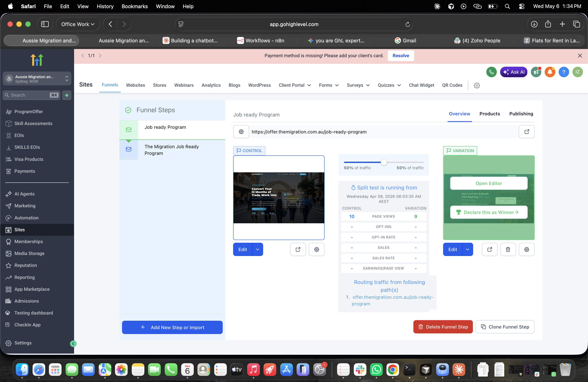Click the gear icon beside funnel URL
588x382 pixels.
pyautogui.click(x=241, y=132)
